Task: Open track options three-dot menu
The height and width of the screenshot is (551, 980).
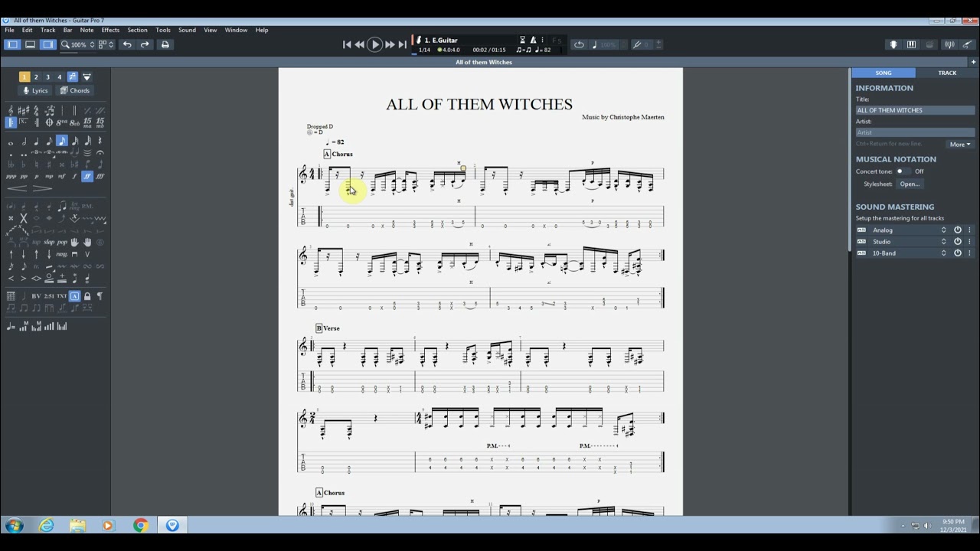Action: click(543, 40)
